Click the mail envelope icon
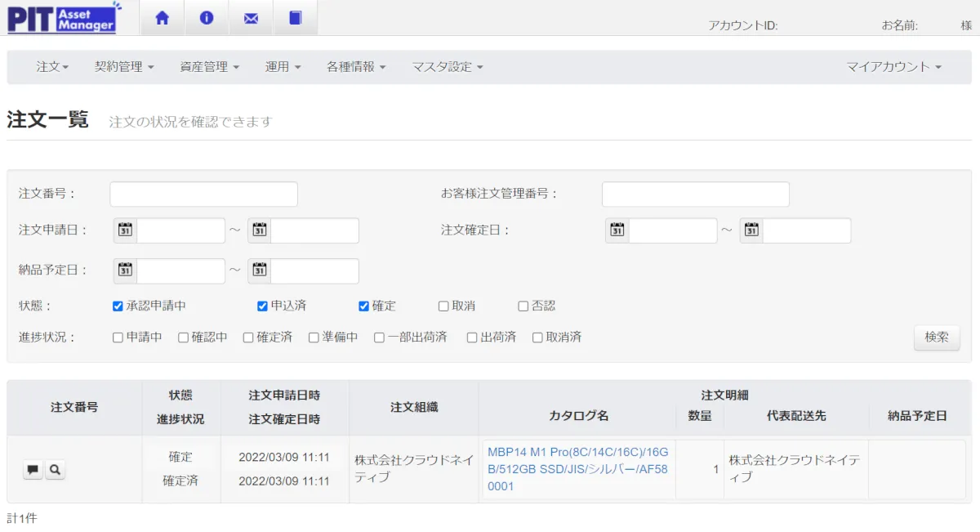This screenshot has height=532, width=980. tap(251, 18)
